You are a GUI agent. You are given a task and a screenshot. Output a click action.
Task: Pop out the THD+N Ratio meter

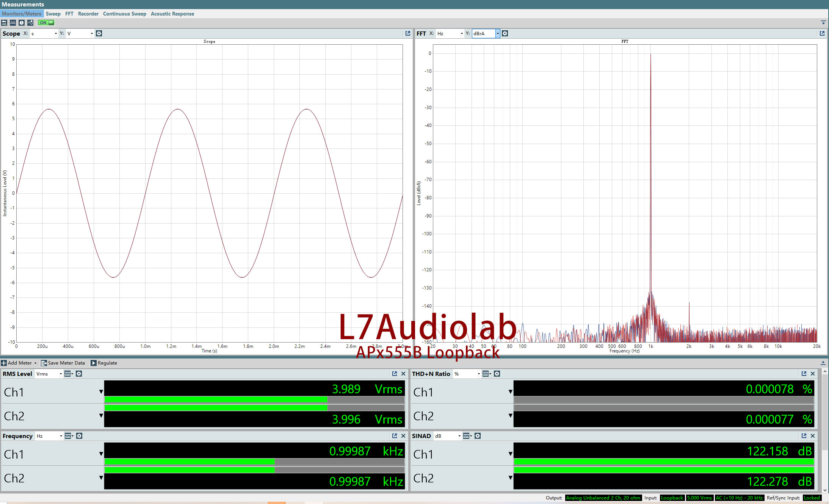pyautogui.click(x=804, y=374)
